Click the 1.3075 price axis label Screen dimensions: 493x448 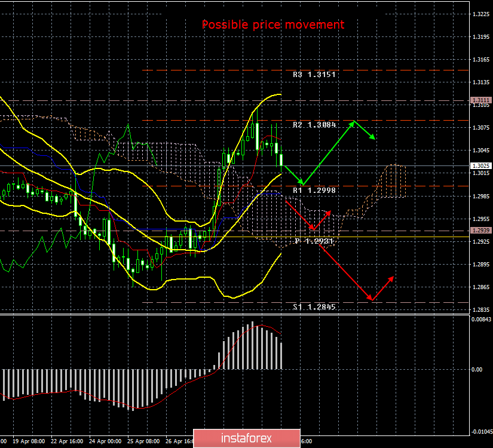[481, 128]
